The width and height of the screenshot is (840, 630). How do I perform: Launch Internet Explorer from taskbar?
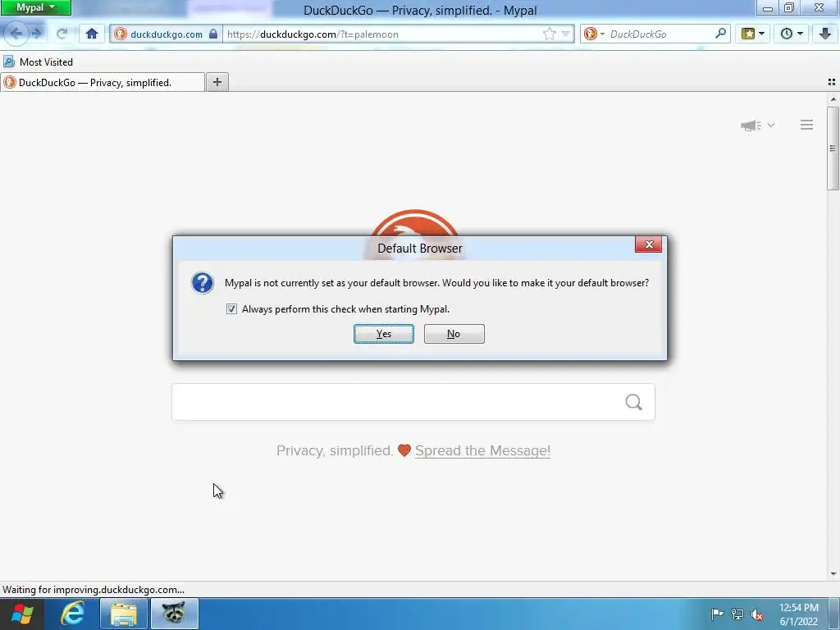pyautogui.click(x=72, y=614)
